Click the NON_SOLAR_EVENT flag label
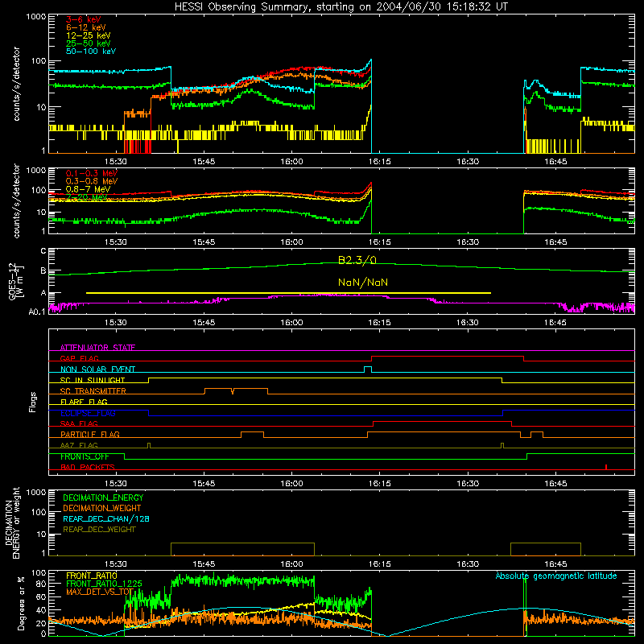 click(x=97, y=369)
